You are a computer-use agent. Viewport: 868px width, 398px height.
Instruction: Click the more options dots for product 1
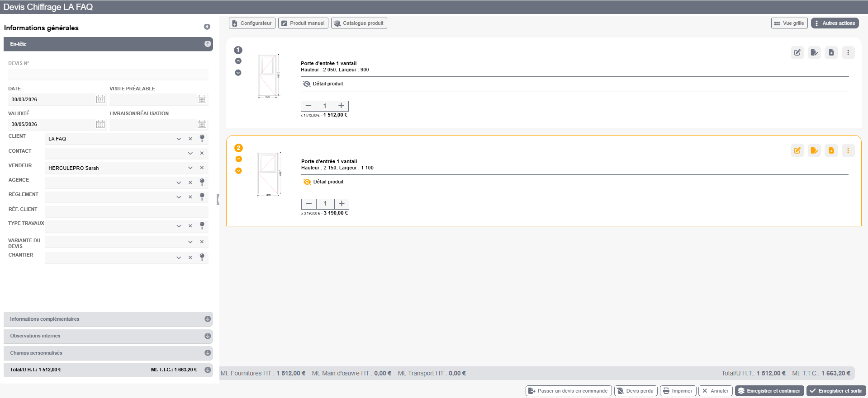tap(848, 52)
